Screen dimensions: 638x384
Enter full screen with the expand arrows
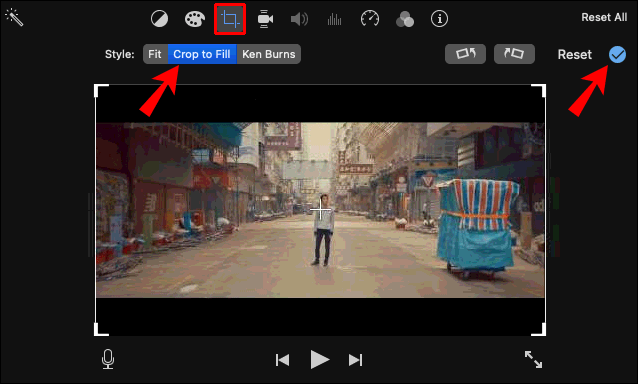(533, 360)
